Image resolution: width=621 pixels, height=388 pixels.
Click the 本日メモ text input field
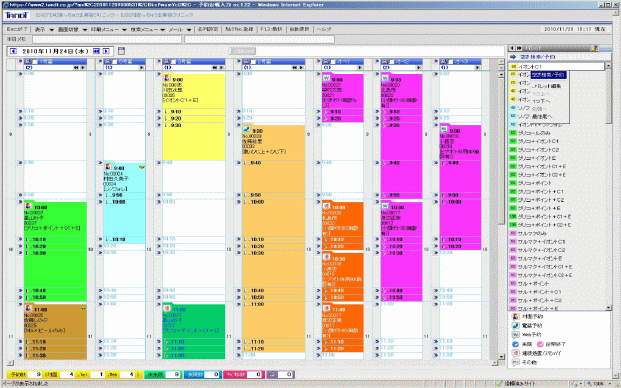tap(107, 39)
